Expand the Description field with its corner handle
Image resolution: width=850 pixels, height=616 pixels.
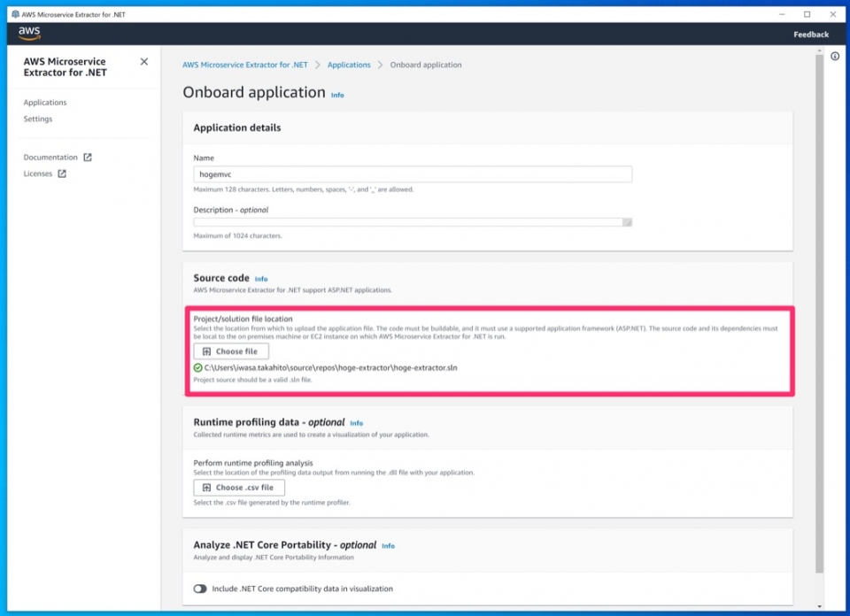[628, 222]
